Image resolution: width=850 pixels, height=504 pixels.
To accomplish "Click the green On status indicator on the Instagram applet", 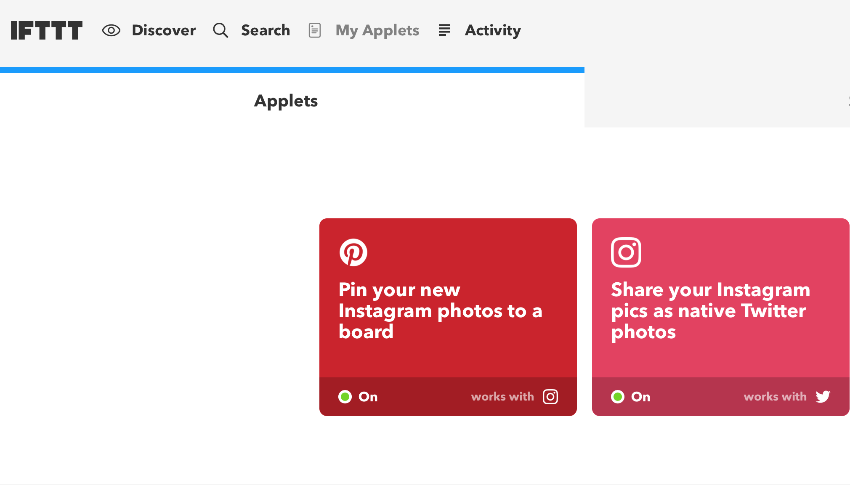I will coord(617,396).
